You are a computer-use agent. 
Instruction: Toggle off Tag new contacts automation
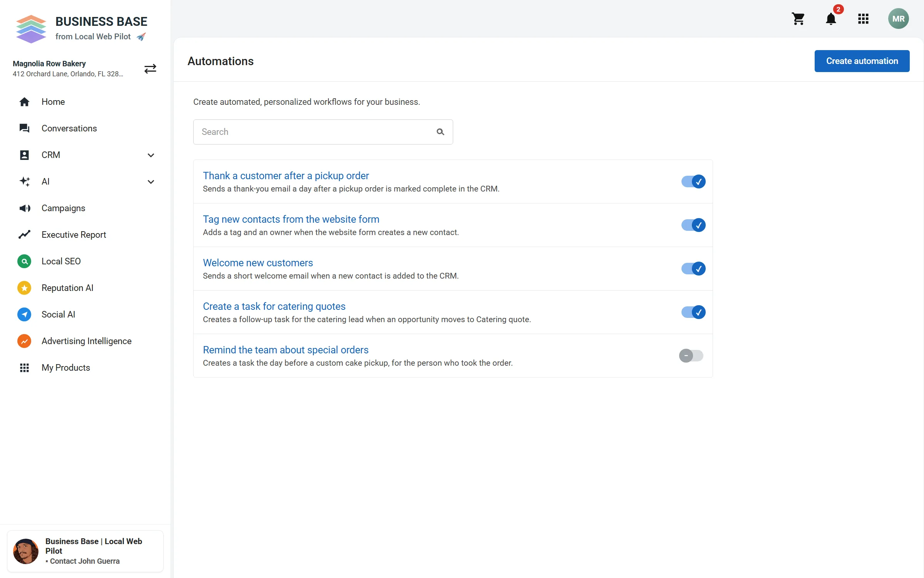point(693,225)
